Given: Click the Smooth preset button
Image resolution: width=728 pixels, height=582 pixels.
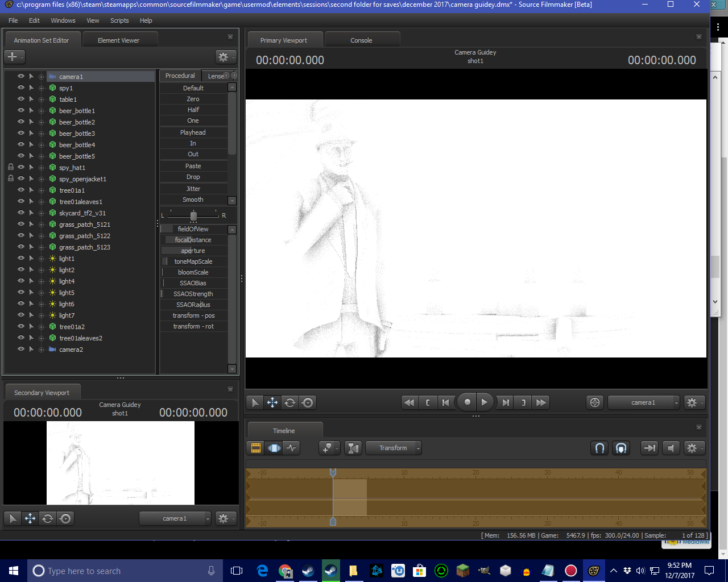Looking at the screenshot, I should point(193,199).
